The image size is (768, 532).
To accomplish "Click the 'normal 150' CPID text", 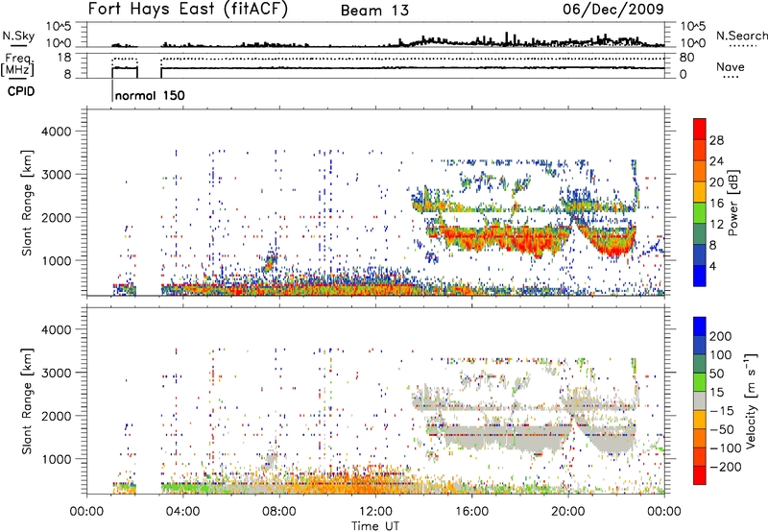I will tap(150, 95).
